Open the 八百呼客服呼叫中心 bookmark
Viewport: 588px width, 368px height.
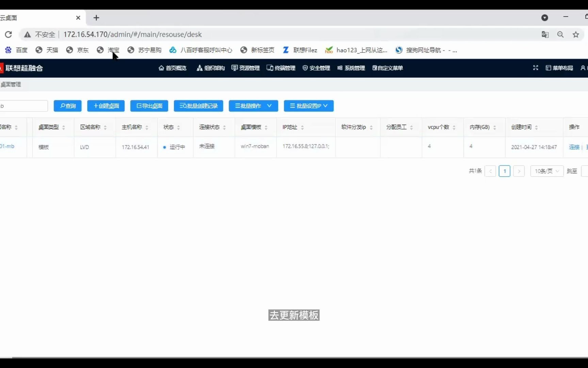click(201, 50)
